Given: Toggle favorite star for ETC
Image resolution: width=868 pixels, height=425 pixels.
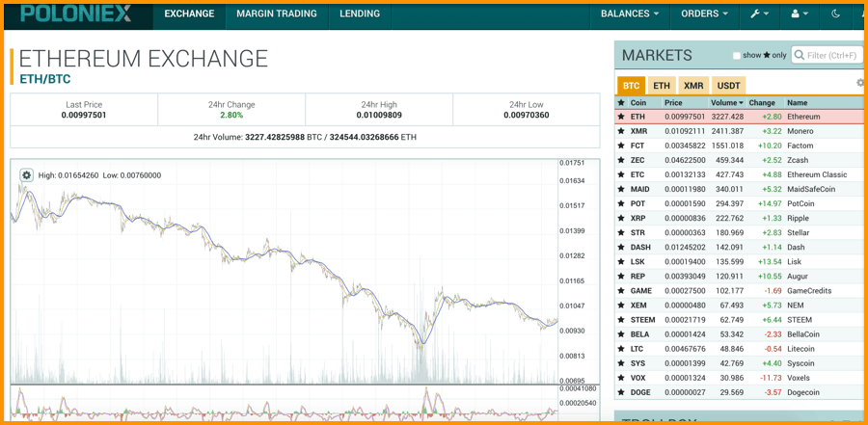Looking at the screenshot, I should (621, 174).
